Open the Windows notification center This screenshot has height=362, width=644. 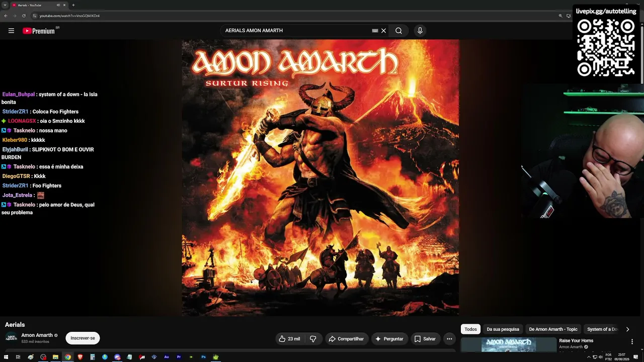636,357
